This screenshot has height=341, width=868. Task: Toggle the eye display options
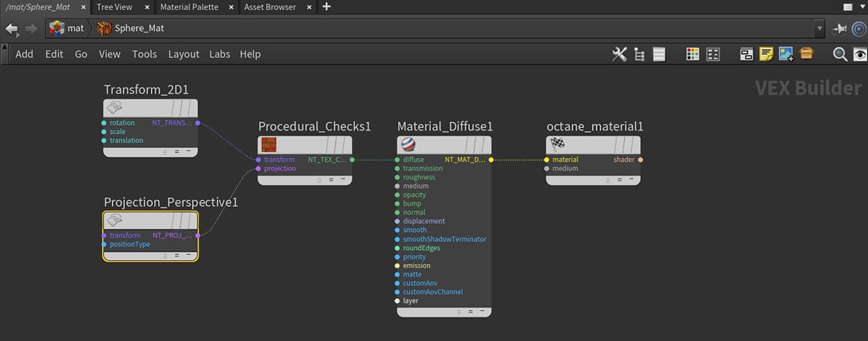point(859,54)
